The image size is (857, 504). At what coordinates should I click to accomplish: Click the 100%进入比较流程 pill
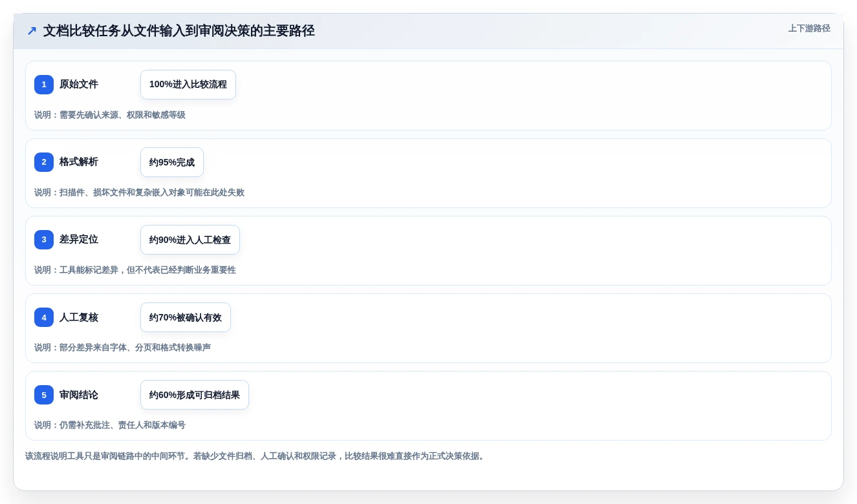pyautogui.click(x=188, y=85)
